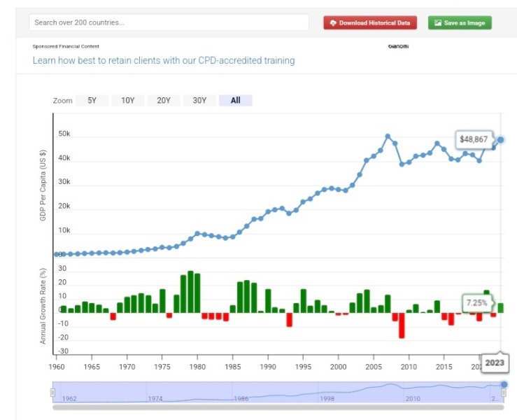Focus the country search input field
Image resolution: width=517 pixels, height=420 pixels.
pos(169,22)
